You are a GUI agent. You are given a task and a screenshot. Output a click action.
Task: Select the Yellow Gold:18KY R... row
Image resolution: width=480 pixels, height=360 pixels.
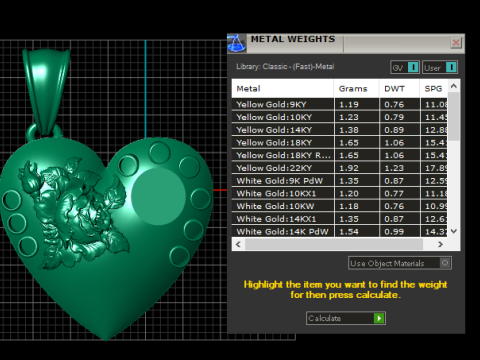[339, 155]
